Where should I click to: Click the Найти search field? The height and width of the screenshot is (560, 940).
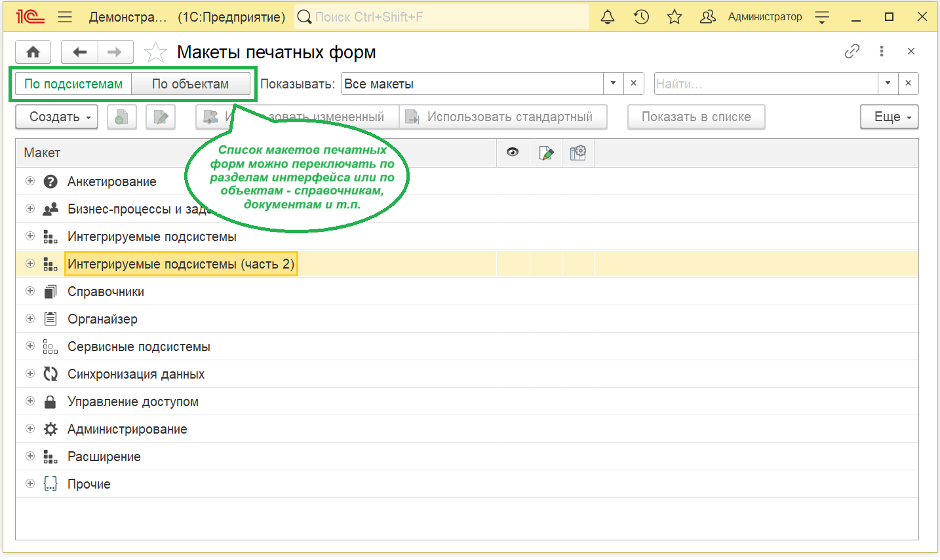[x=765, y=84]
